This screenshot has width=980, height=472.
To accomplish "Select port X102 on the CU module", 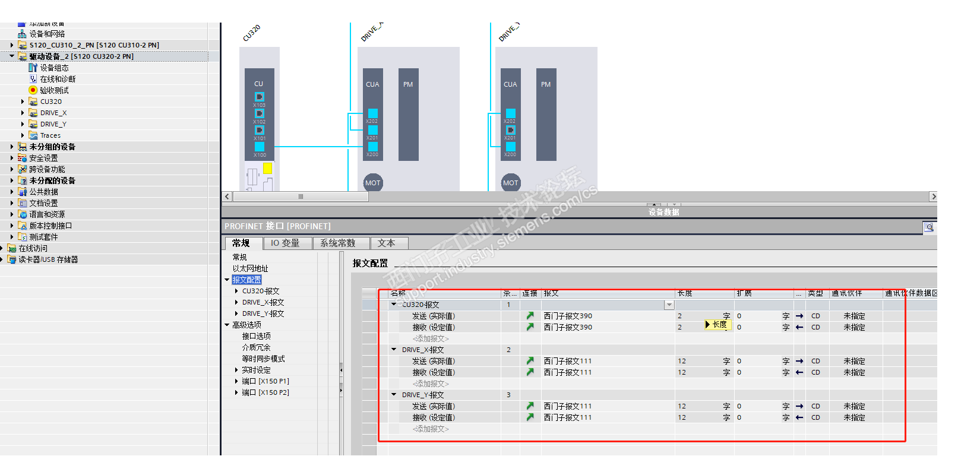I will point(260,113).
